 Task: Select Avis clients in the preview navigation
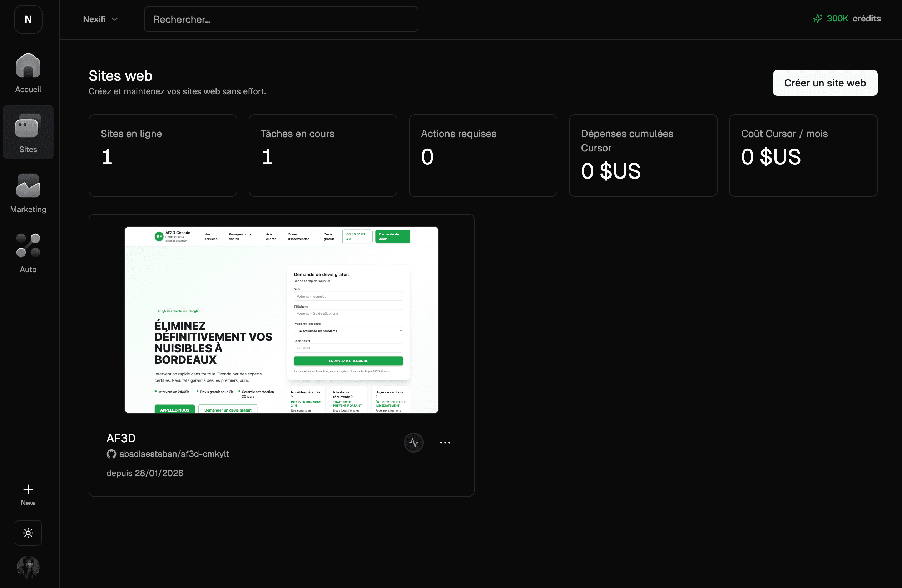271,236
